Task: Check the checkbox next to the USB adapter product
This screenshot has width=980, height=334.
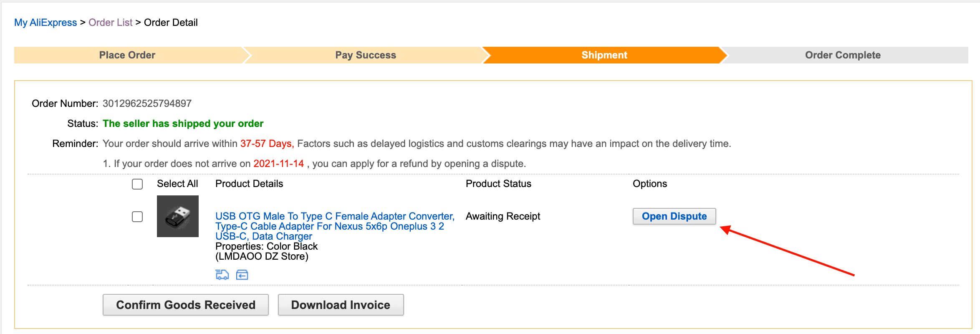Action: click(137, 217)
